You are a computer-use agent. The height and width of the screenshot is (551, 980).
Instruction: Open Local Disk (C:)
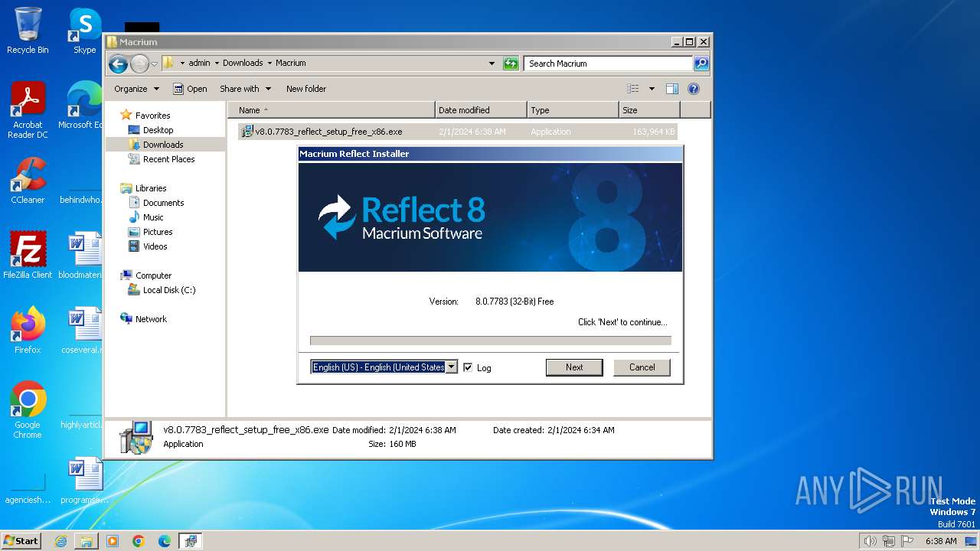point(169,290)
